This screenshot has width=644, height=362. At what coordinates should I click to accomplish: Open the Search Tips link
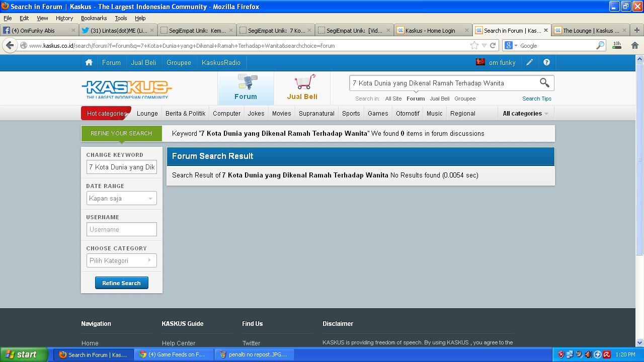(x=537, y=99)
